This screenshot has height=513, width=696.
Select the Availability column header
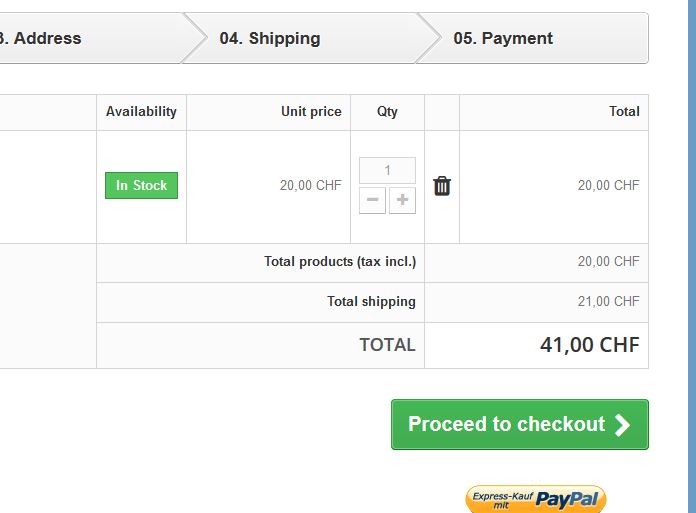141,112
